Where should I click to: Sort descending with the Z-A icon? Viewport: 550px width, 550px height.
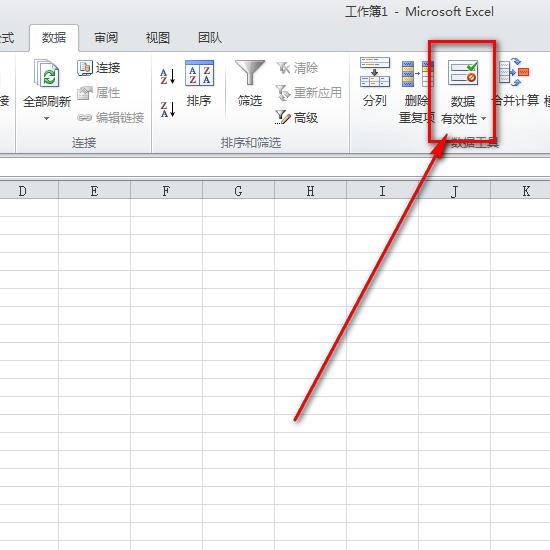coord(167,109)
